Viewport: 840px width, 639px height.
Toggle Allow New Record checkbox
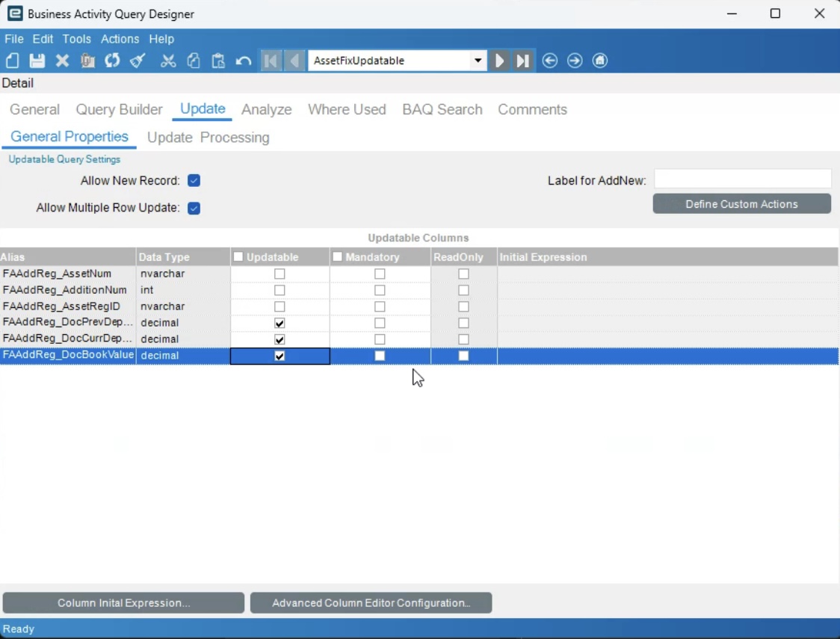coord(194,181)
